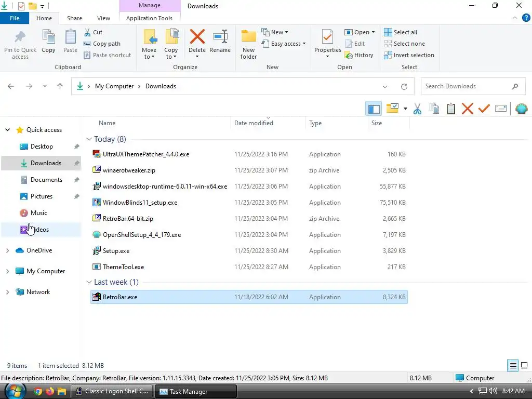Image resolution: width=532 pixels, height=399 pixels.
Task: Click Copy path in Clipboard group
Action: click(102, 44)
